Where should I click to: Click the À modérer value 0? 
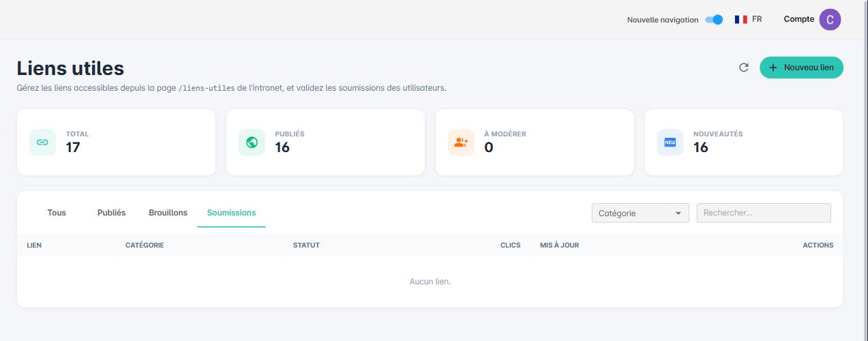489,147
